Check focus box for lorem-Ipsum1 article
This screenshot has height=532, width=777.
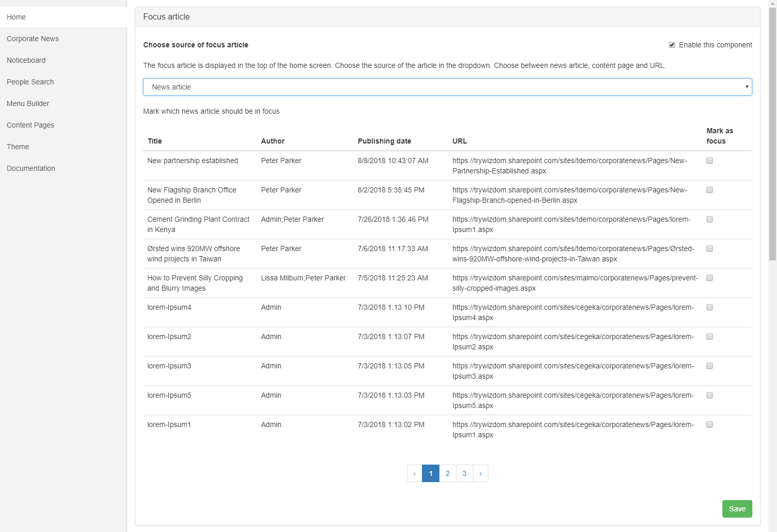coord(710,424)
